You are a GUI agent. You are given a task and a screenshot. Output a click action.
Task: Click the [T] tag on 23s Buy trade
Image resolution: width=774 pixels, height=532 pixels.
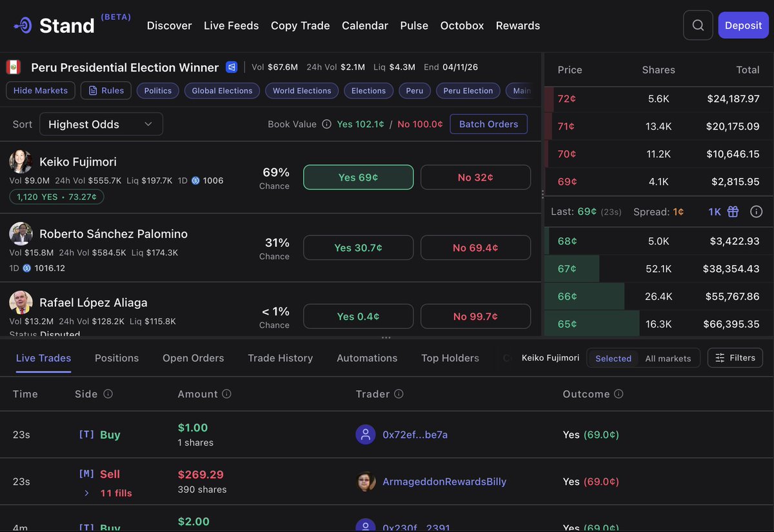tap(86, 435)
